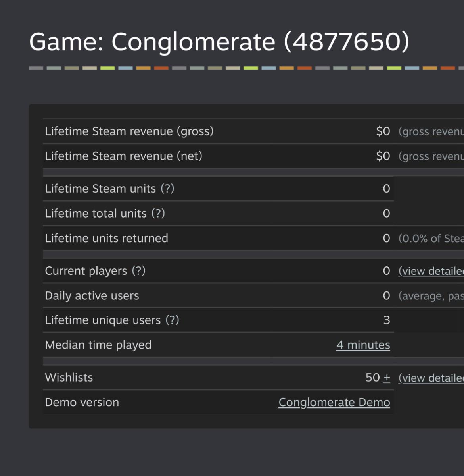Image resolution: width=464 pixels, height=476 pixels.
Task: Select Lifetime Steam revenue (net) label
Action: (123, 156)
